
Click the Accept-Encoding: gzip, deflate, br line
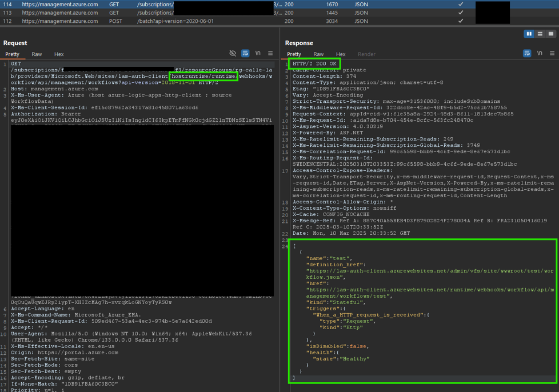68,377
